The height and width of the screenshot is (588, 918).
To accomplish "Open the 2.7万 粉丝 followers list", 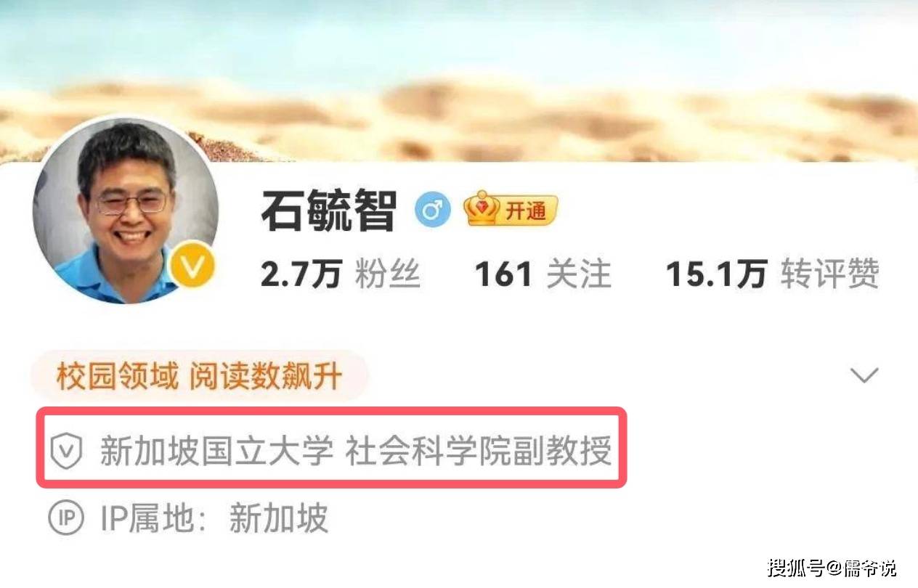I will 341,275.
